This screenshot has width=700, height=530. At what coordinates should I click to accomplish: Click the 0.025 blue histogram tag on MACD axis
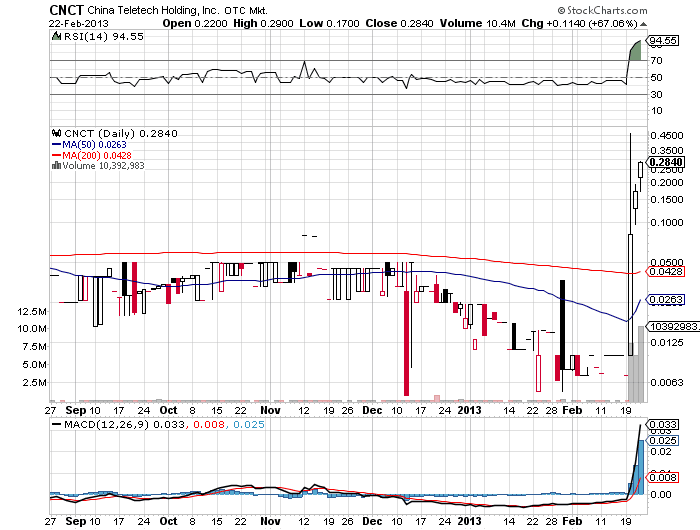point(663,441)
